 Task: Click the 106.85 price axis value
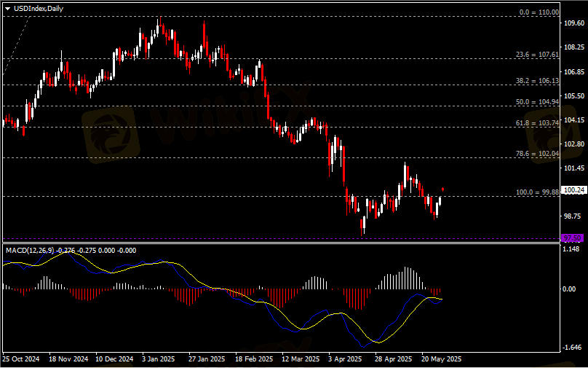(573, 71)
